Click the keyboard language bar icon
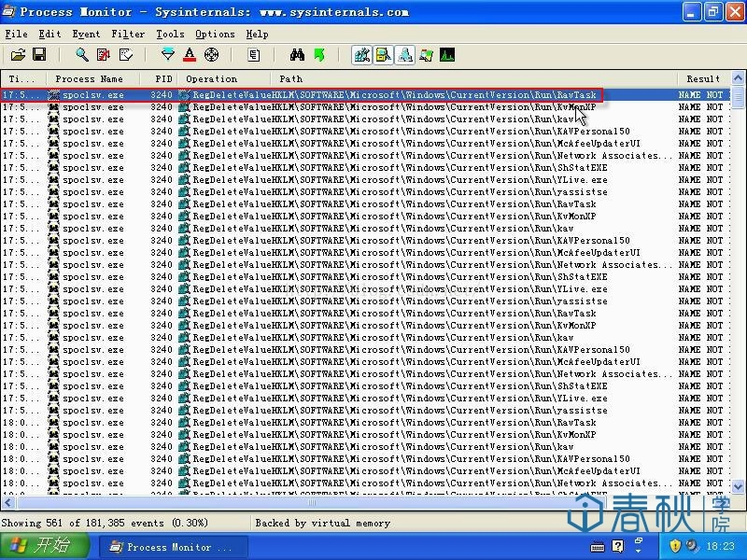 (597, 547)
